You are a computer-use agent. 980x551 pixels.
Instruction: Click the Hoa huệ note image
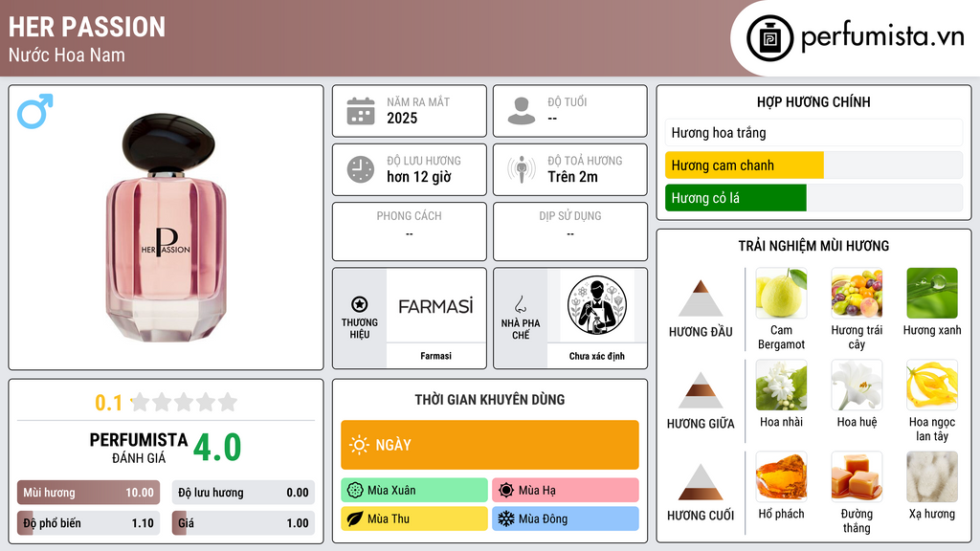[x=857, y=385]
